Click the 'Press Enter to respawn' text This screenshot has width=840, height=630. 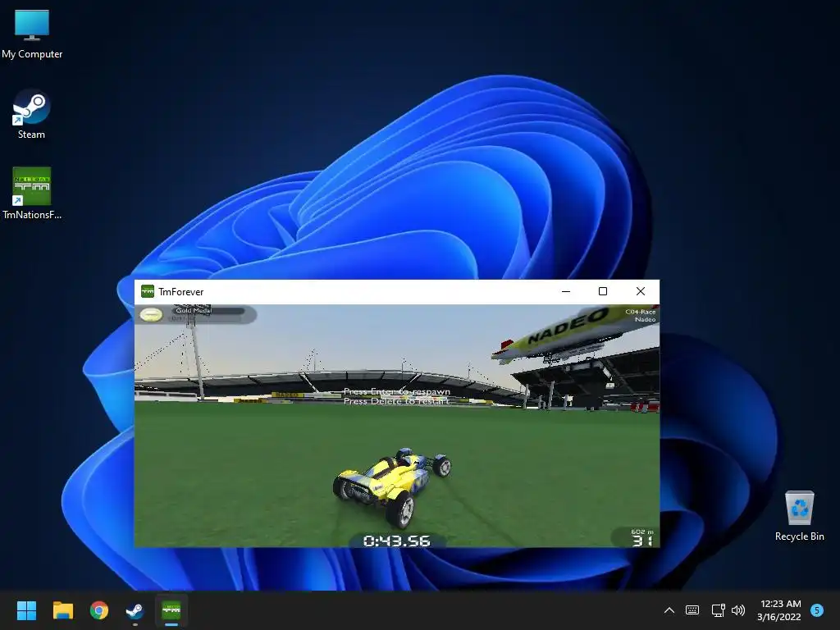[397, 391]
